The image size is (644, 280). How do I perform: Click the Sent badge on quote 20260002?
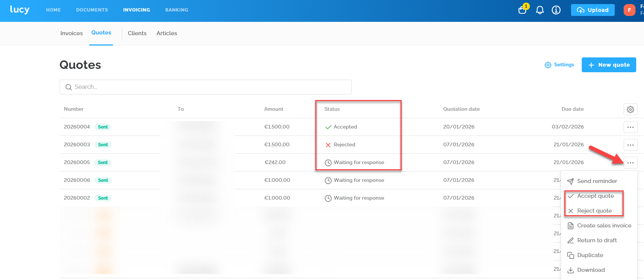(103, 198)
